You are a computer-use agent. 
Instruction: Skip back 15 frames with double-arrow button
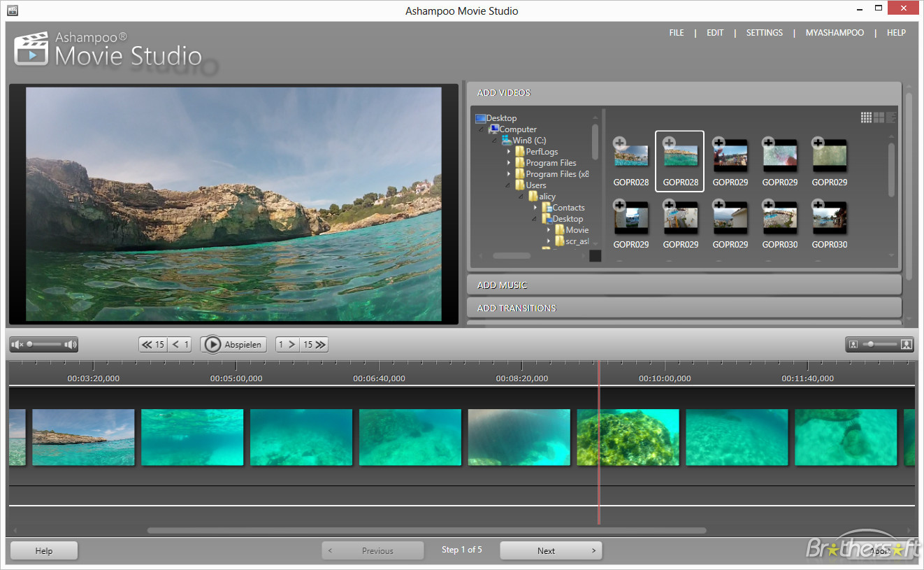pyautogui.click(x=152, y=344)
